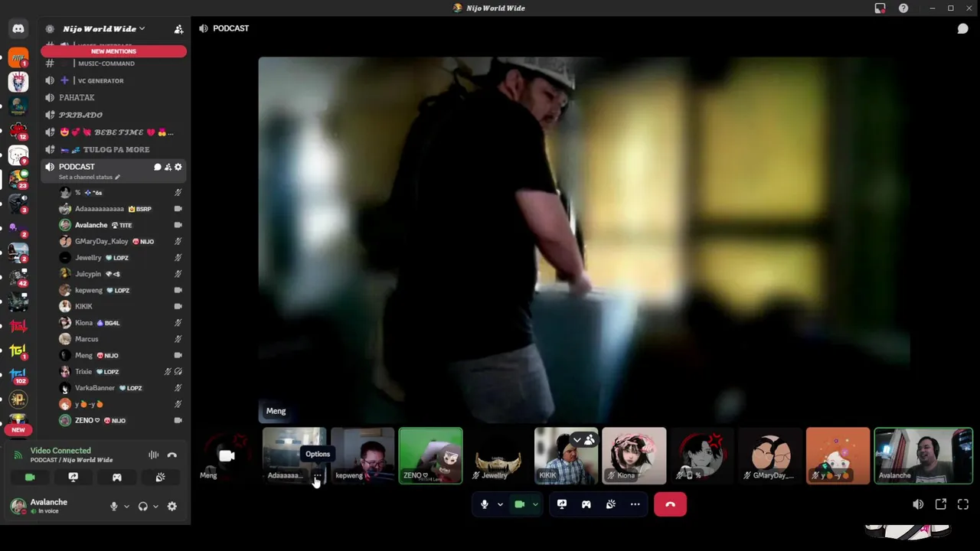Select VarkaBanner in voice member list
The height and width of the screenshot is (551, 980).
tap(121, 388)
